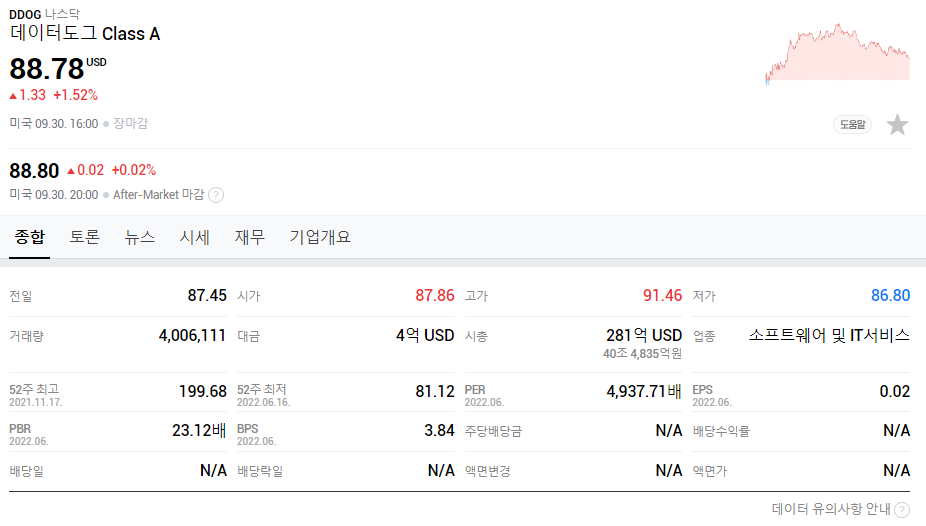
Task: Click the 2022.06.16. date under 52주 최저
Action: click(263, 402)
